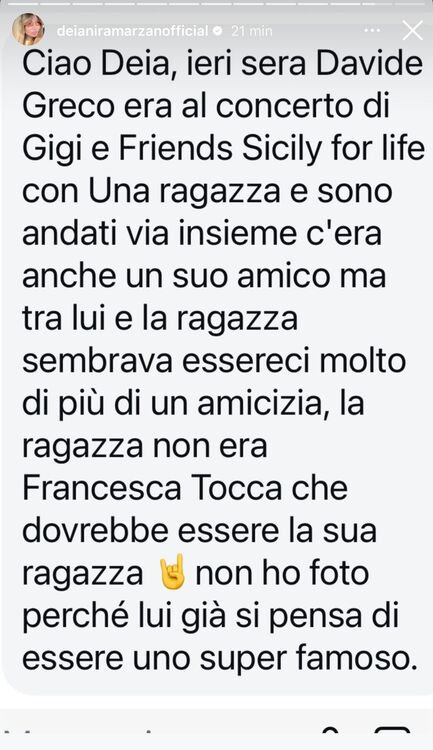
Task: Open the deianiramarzanofficial profile link
Action: pos(133,31)
